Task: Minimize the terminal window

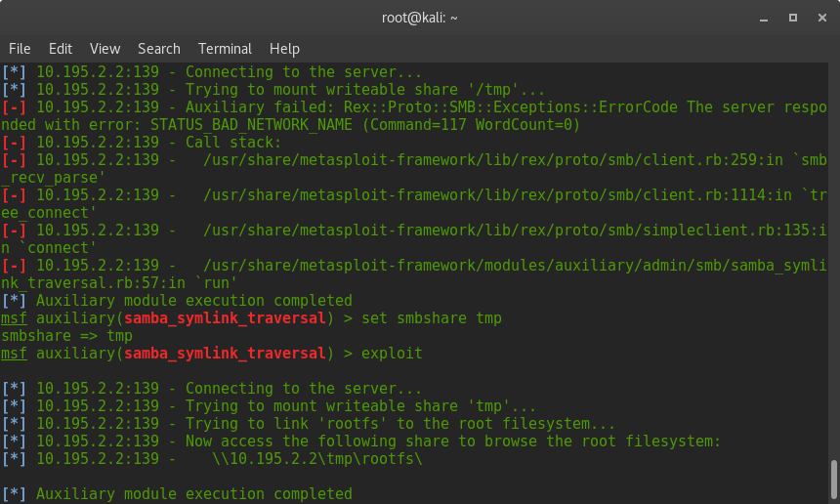Action: click(764, 19)
